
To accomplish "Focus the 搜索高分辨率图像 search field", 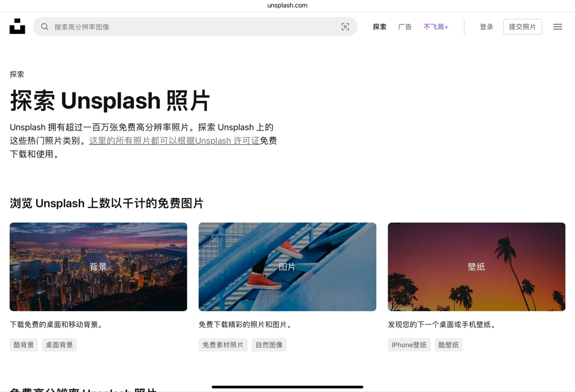I will tap(195, 27).
